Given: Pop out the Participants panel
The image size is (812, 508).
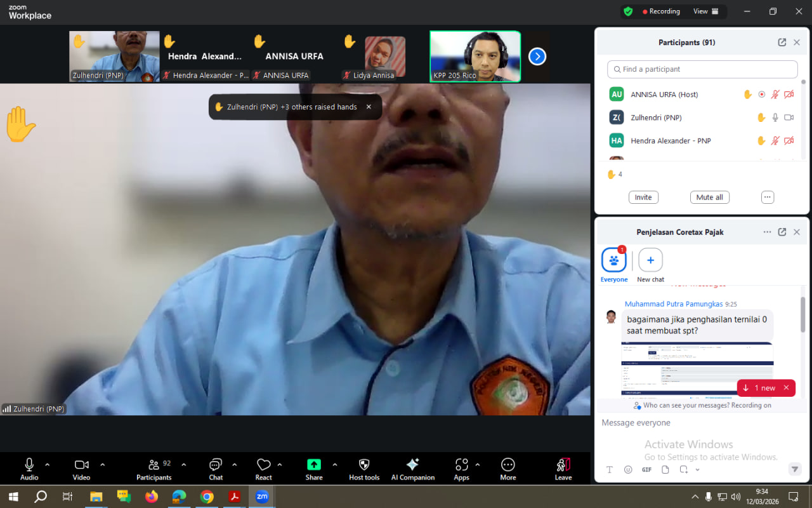Looking at the screenshot, I should point(782,43).
